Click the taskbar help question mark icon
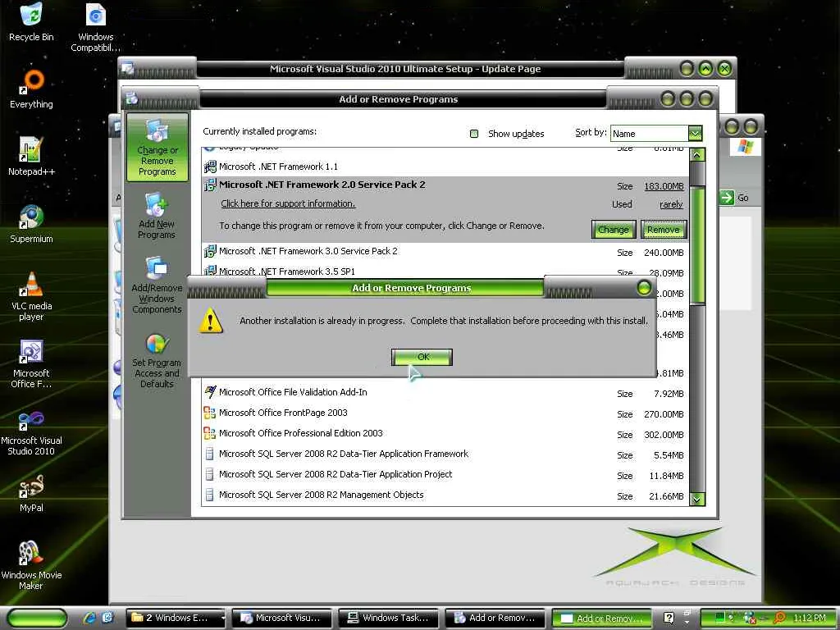 tap(669, 619)
